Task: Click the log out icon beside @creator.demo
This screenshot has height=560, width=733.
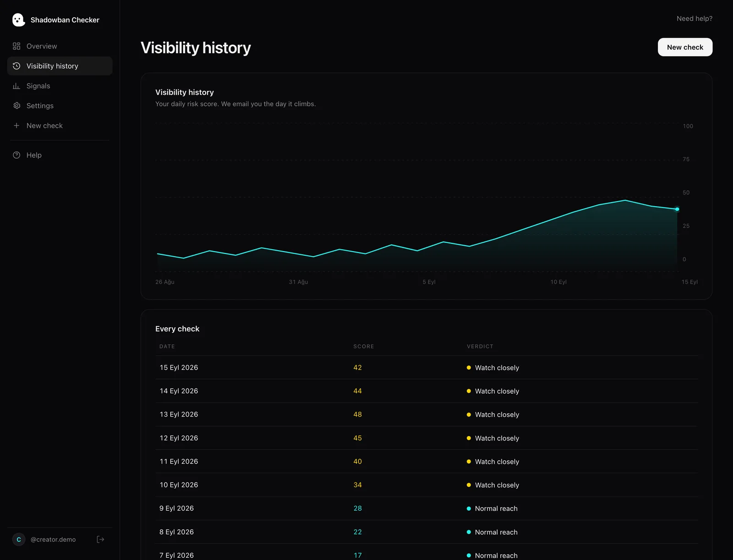Action: (100, 539)
